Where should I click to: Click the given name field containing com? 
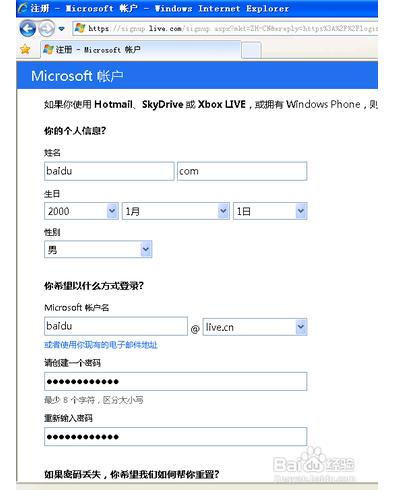[x=242, y=171]
